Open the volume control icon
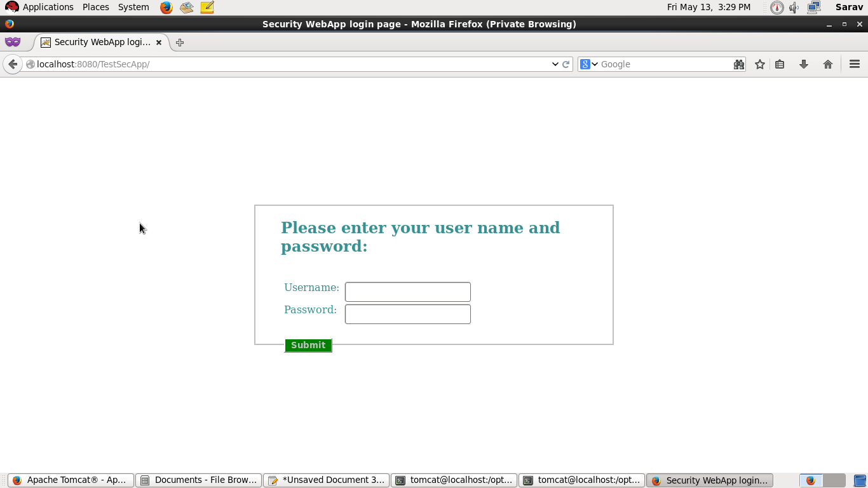This screenshot has height=488, width=868. [x=794, y=8]
